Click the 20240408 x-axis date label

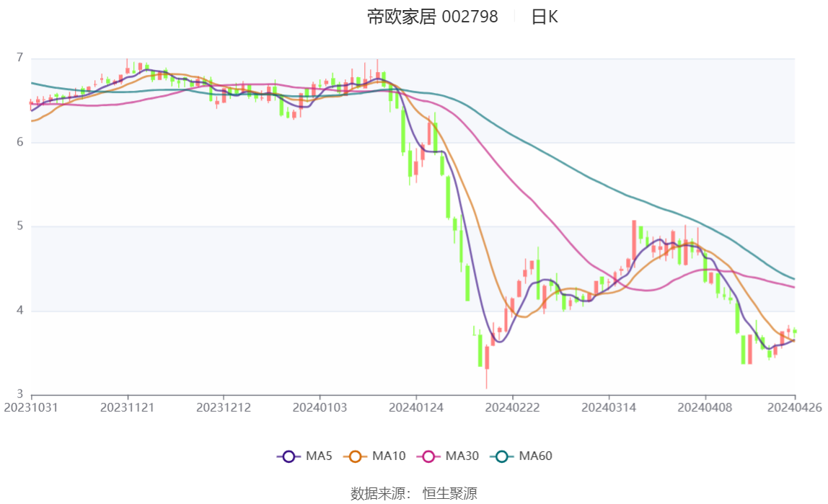[705, 408]
